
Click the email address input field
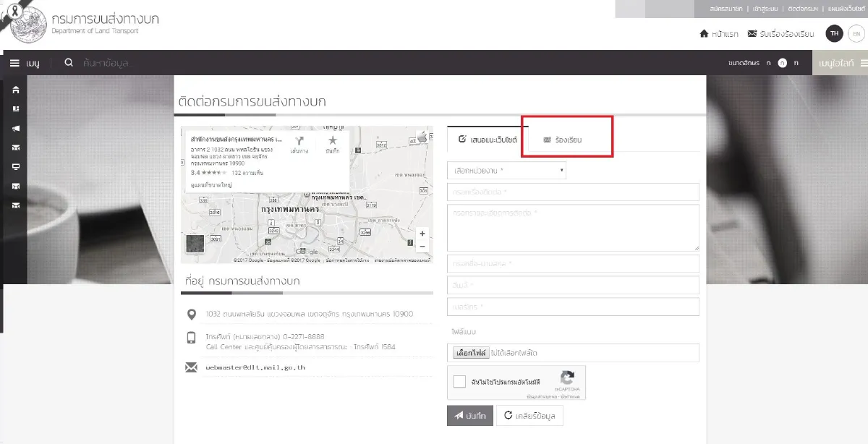pyautogui.click(x=573, y=286)
